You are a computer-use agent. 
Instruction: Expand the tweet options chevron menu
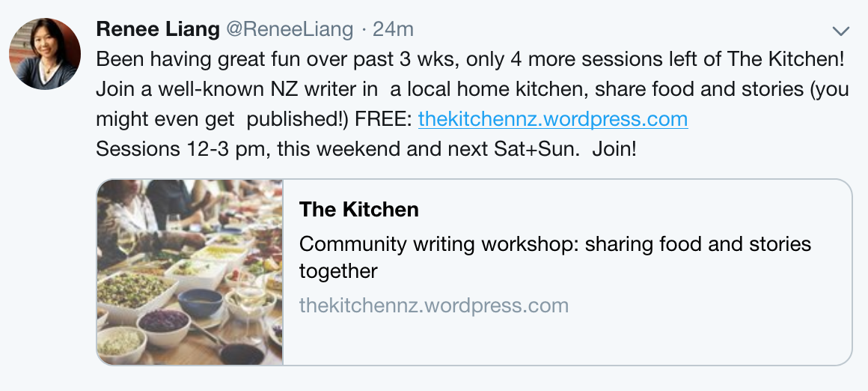[841, 31]
